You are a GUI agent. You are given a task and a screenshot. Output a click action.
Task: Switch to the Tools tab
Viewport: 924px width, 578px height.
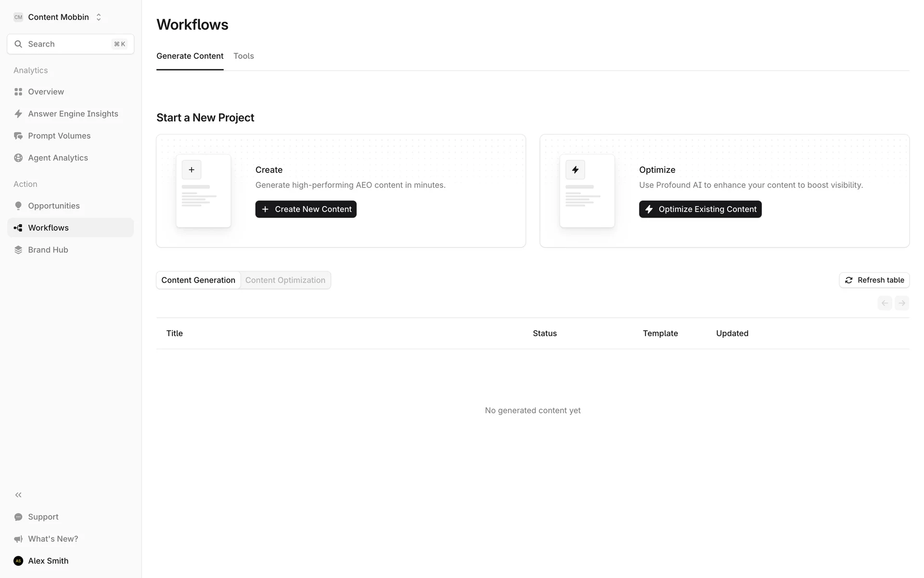[244, 56]
